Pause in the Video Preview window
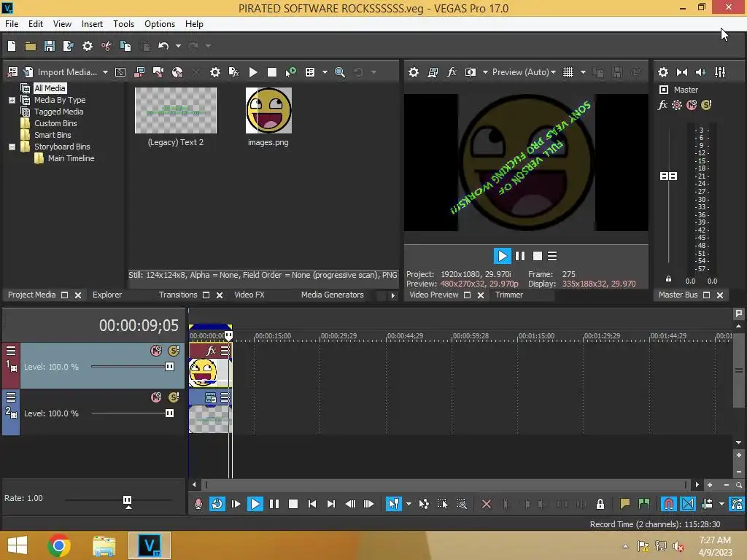The height and width of the screenshot is (560, 747). point(520,256)
